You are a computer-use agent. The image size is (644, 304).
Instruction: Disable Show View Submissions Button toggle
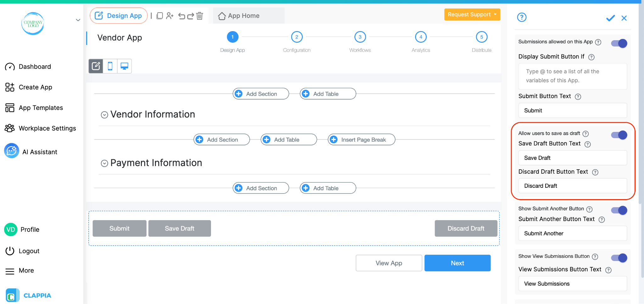click(619, 258)
